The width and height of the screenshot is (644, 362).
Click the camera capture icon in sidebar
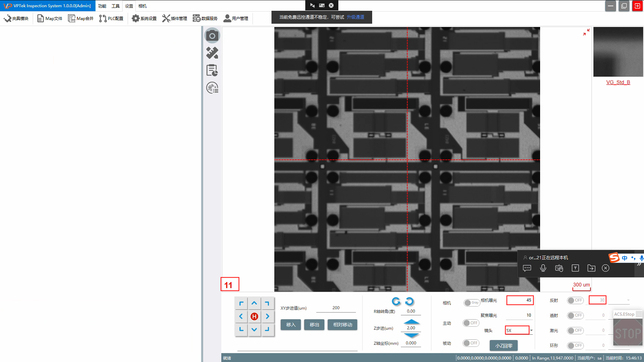(212, 36)
